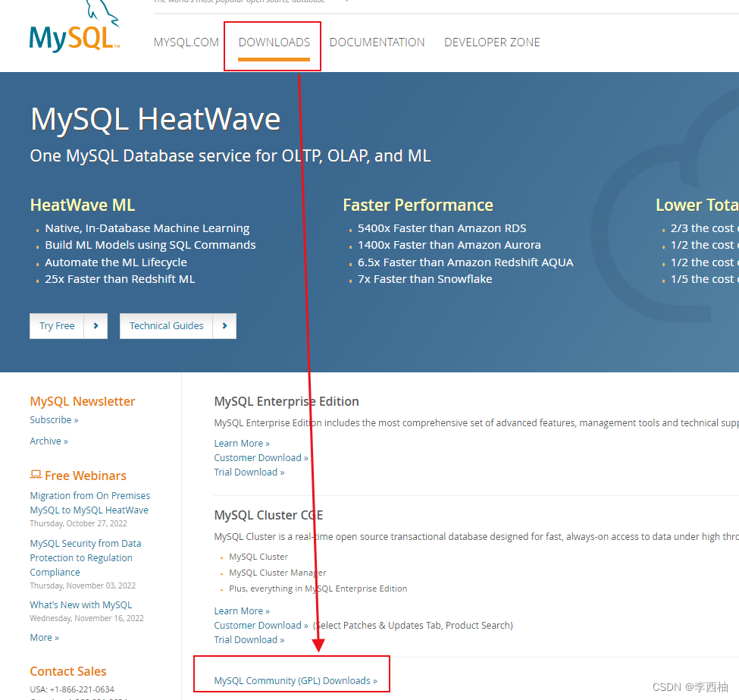The image size is (739, 700).
Task: Click Customer Download under MySQL Cluster CGE
Action: tap(261, 626)
